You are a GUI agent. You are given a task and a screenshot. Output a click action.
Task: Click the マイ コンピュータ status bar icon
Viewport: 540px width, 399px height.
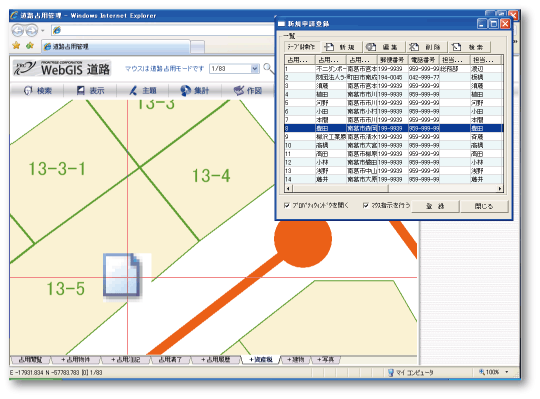coord(390,372)
